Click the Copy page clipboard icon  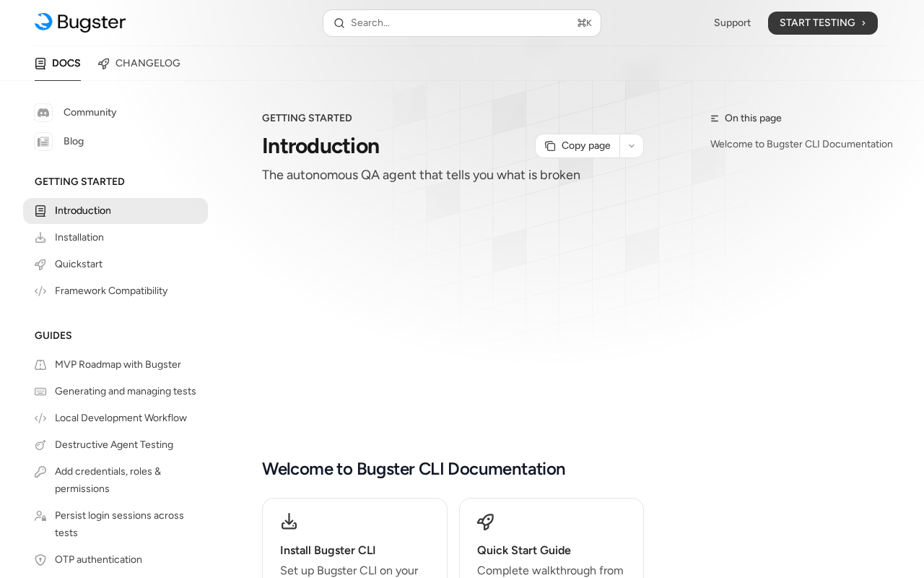pyautogui.click(x=550, y=146)
